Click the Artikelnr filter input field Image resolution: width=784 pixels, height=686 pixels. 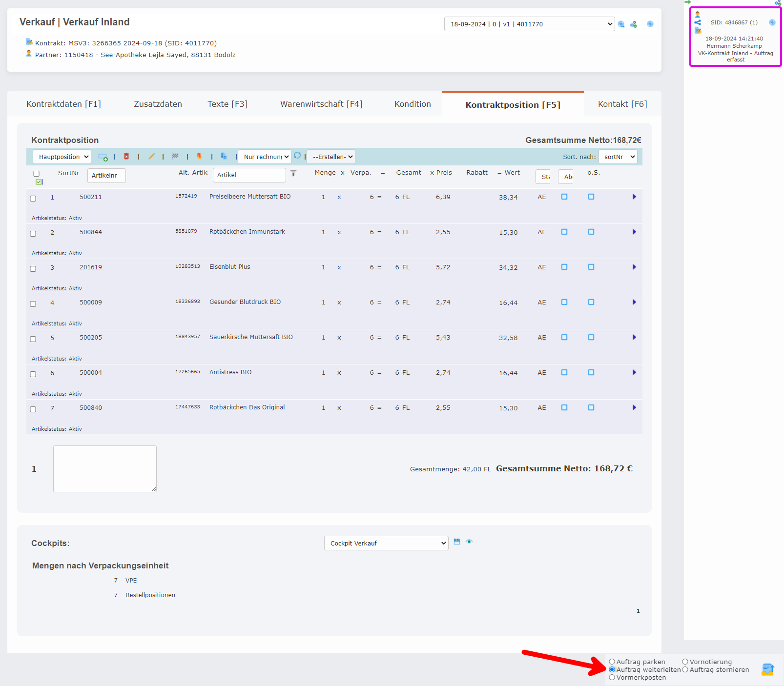pos(106,176)
